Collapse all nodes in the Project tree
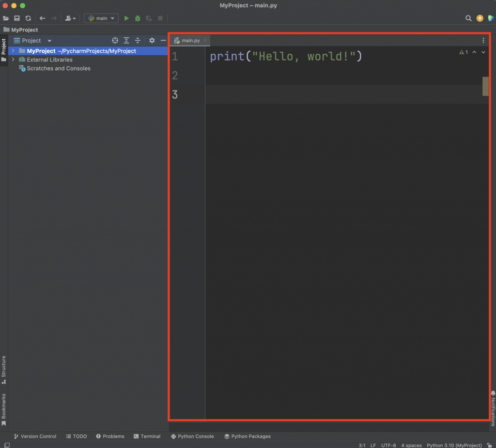Image resolution: width=496 pixels, height=448 pixels. [138, 41]
